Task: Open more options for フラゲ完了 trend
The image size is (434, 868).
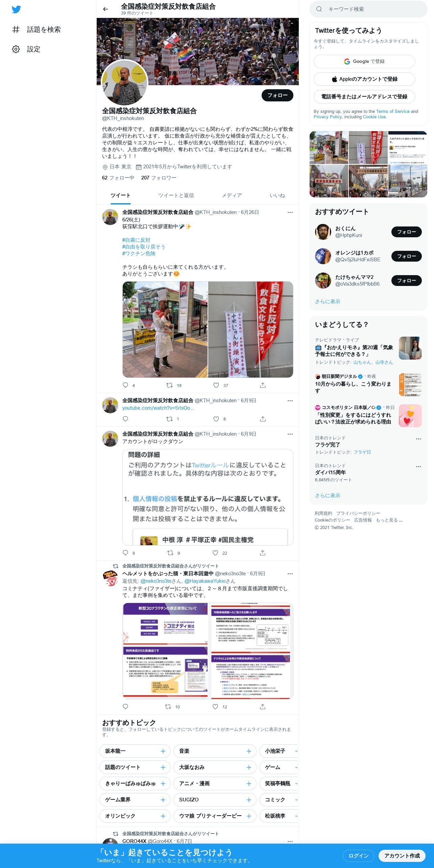Action: point(418,439)
